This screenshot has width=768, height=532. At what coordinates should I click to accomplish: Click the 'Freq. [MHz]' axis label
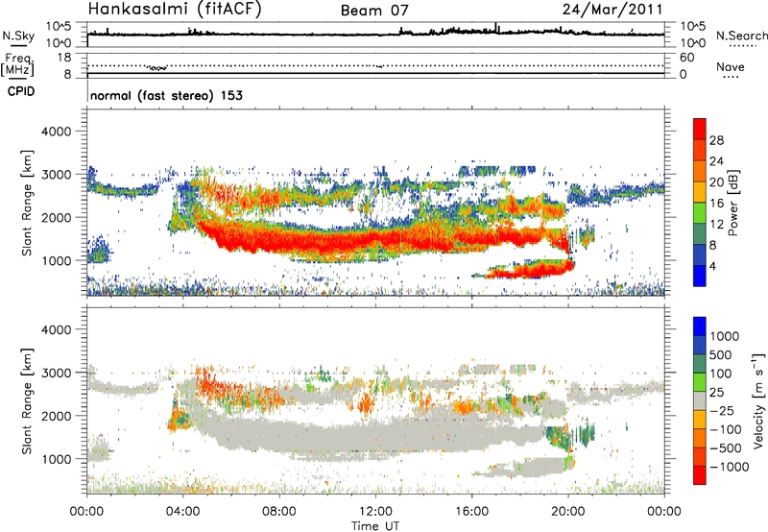point(18,65)
